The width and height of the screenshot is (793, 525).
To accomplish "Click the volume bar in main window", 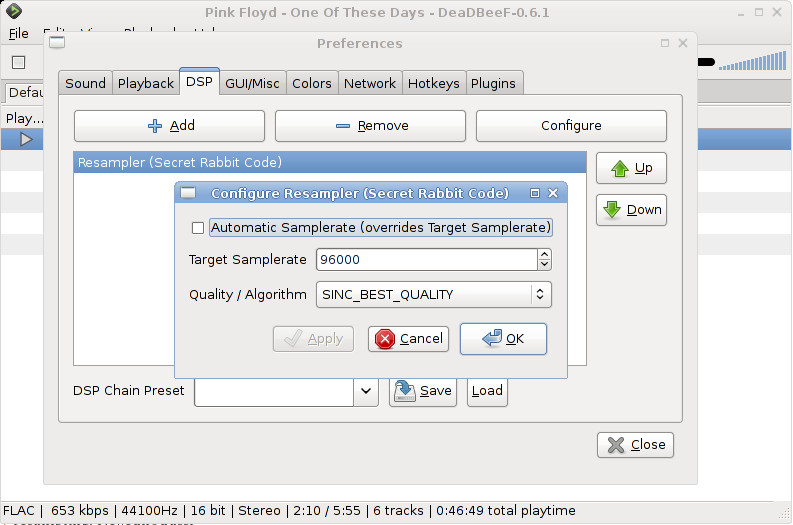I will (x=753, y=61).
